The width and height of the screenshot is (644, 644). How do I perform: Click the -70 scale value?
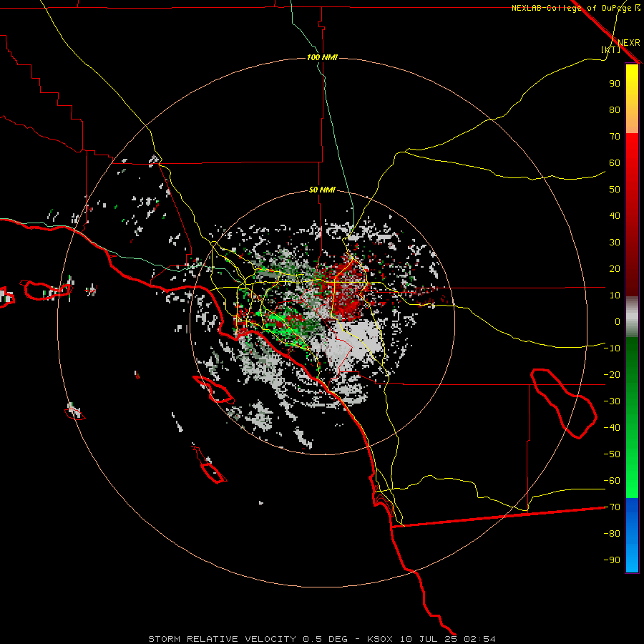612,507
